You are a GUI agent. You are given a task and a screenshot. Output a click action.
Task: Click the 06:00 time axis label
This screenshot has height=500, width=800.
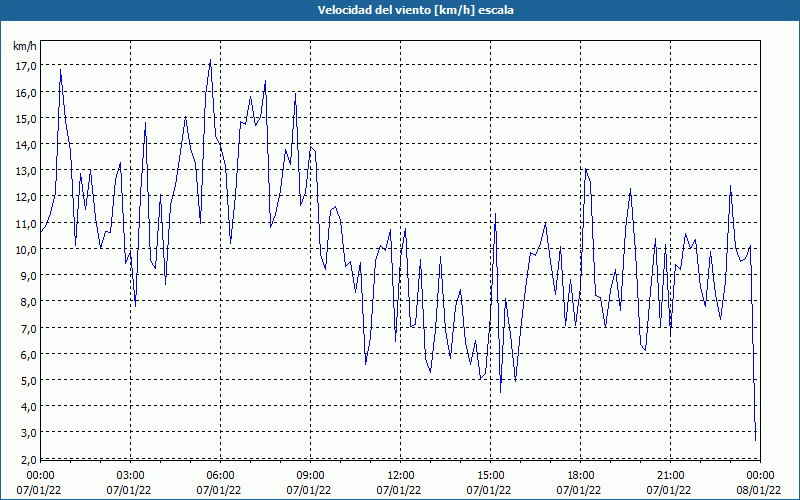tap(220, 476)
